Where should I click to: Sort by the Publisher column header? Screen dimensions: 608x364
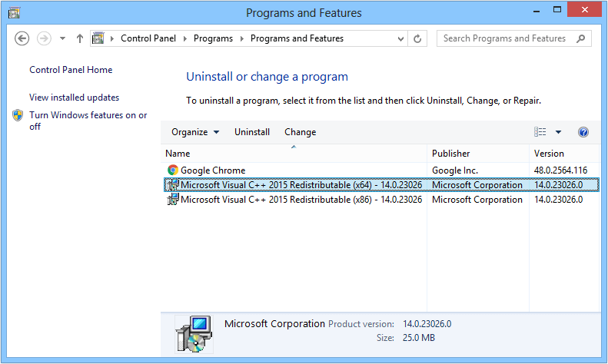tap(478, 154)
